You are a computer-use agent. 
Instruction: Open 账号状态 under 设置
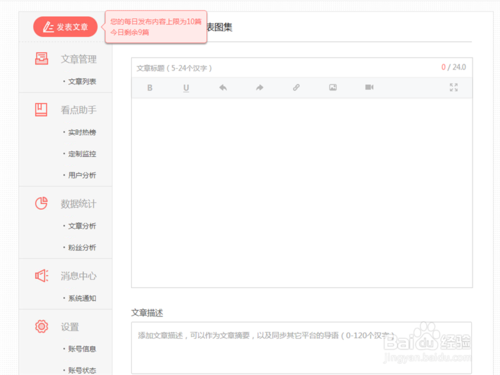[x=82, y=370]
